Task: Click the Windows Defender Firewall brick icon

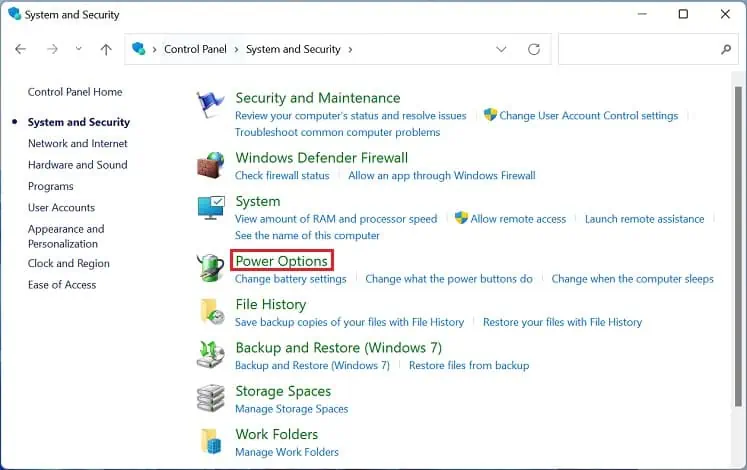Action: 211,165
